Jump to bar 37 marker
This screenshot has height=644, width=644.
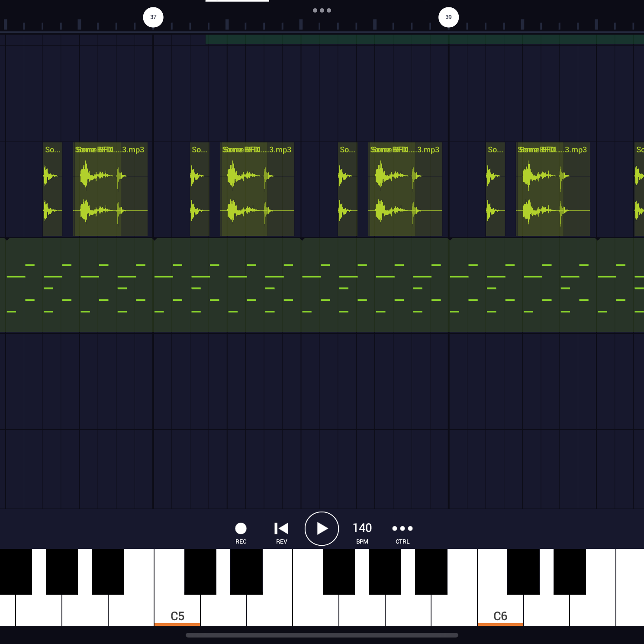pyautogui.click(x=153, y=17)
